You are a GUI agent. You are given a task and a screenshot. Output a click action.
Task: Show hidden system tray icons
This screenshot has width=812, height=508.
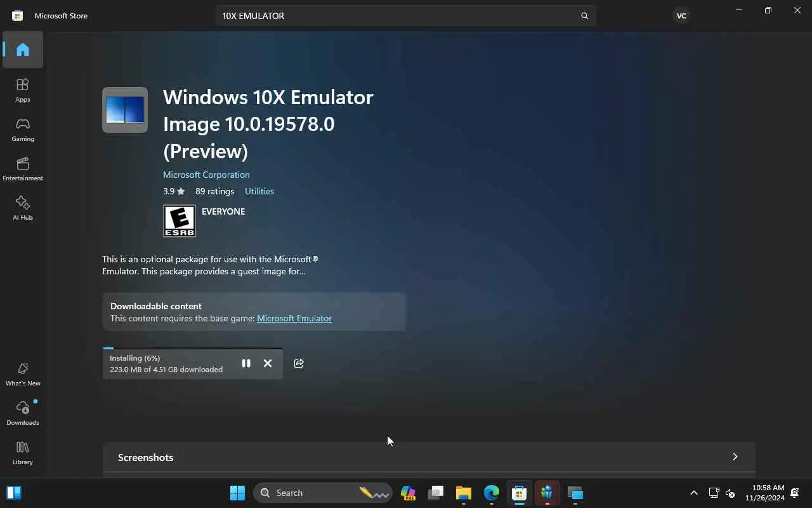point(694,493)
